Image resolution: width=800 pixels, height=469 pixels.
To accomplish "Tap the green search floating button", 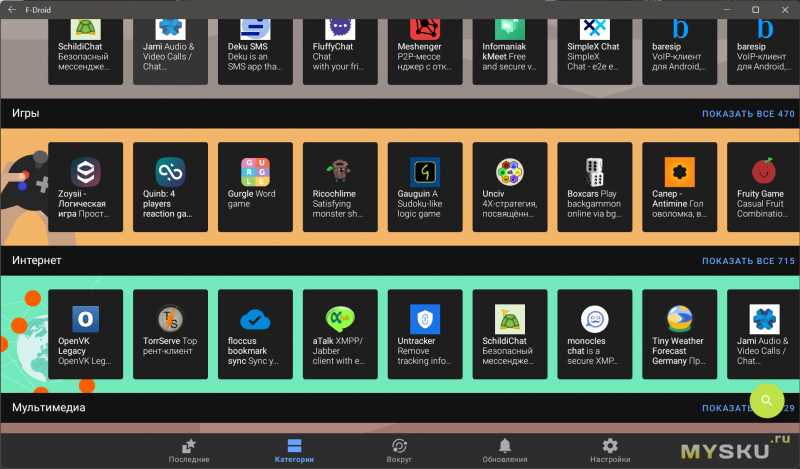I will (x=766, y=401).
